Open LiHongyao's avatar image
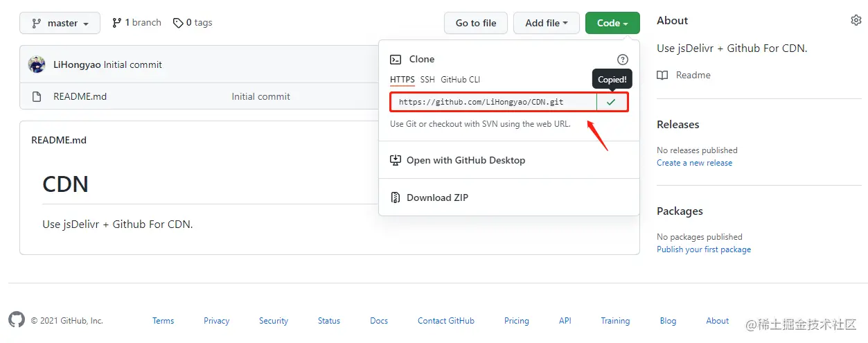This screenshot has width=868, height=343. coord(37,64)
